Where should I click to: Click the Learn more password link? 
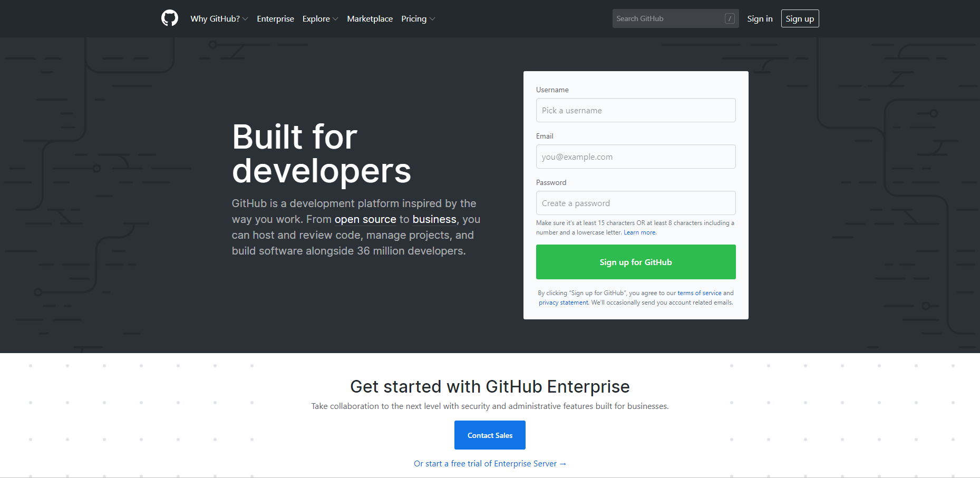(640, 232)
